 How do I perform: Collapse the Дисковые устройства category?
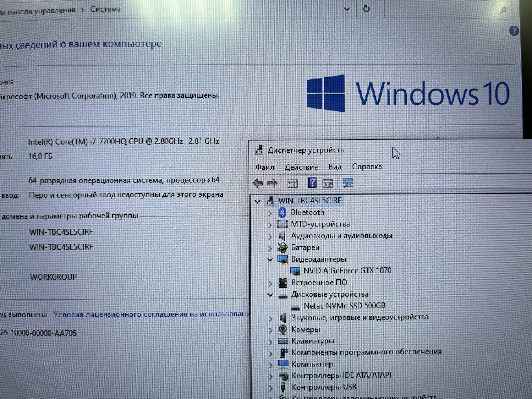270,295
